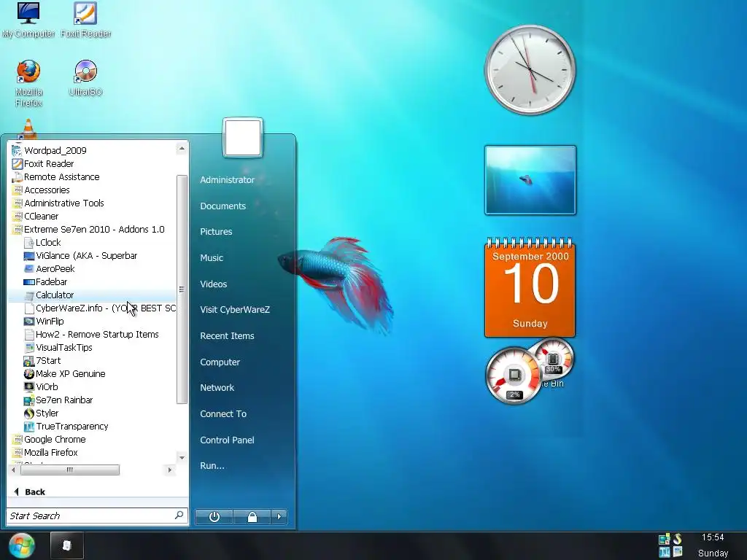
Task: Open Pictures from start menu
Action: click(216, 232)
